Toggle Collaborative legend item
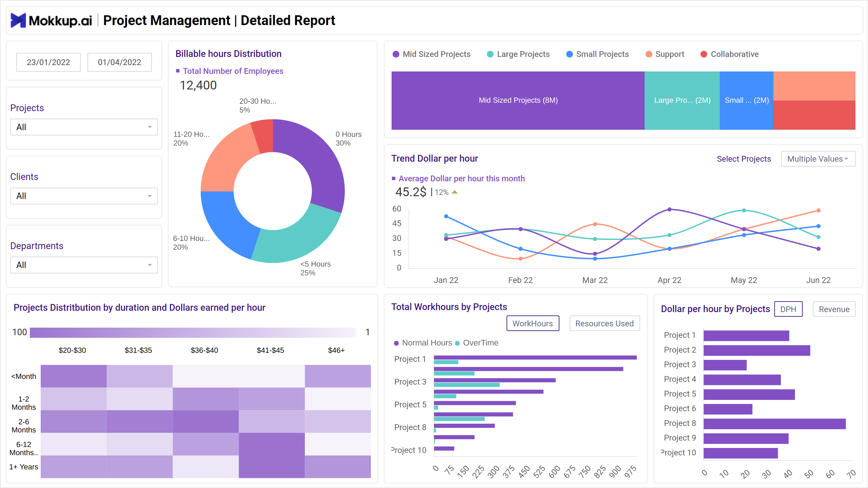 730,54
